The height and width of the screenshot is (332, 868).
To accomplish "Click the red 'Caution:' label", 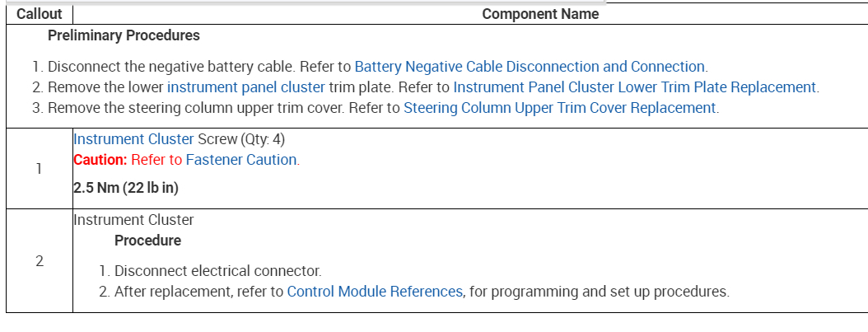I will point(100,160).
